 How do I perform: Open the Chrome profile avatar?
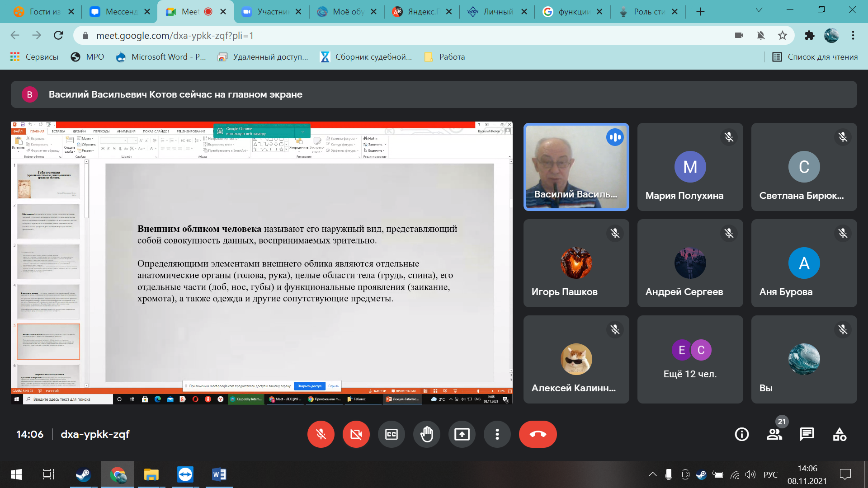(x=831, y=35)
